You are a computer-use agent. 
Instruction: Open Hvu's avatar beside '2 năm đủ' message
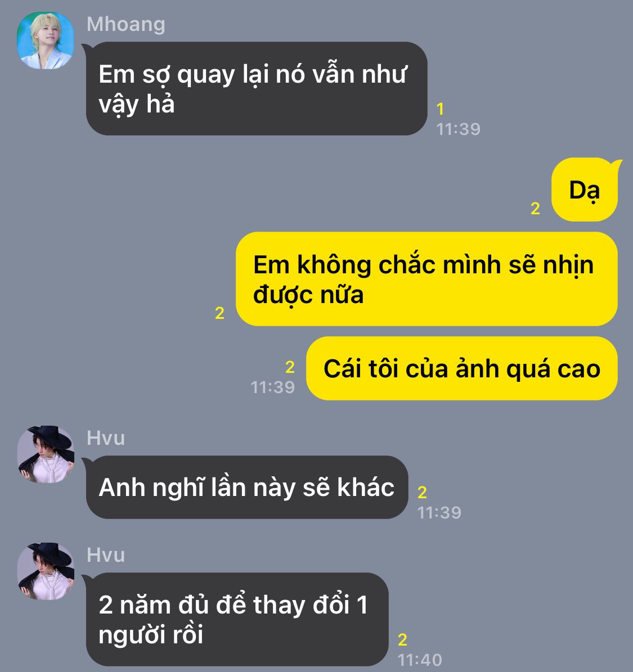[46, 571]
